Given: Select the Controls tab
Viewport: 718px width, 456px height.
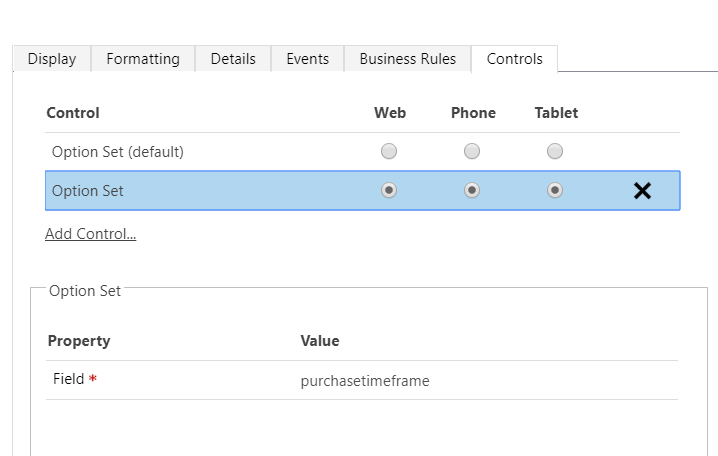Looking at the screenshot, I should 515,59.
